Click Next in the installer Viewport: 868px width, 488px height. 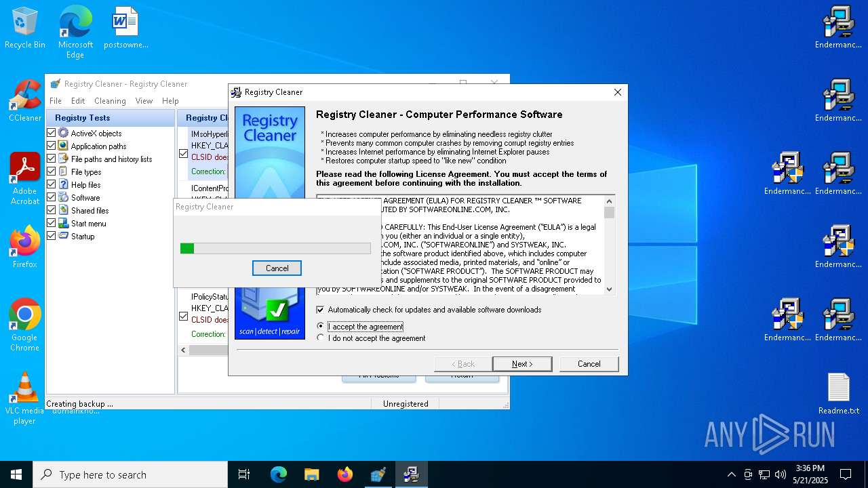tap(522, 364)
